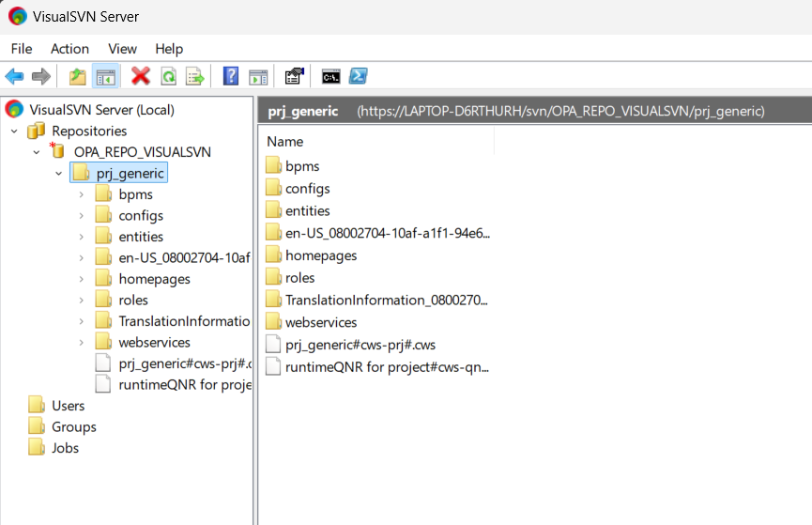Launch the command prompt toolbar icon
The width and height of the screenshot is (812, 525).
331,77
